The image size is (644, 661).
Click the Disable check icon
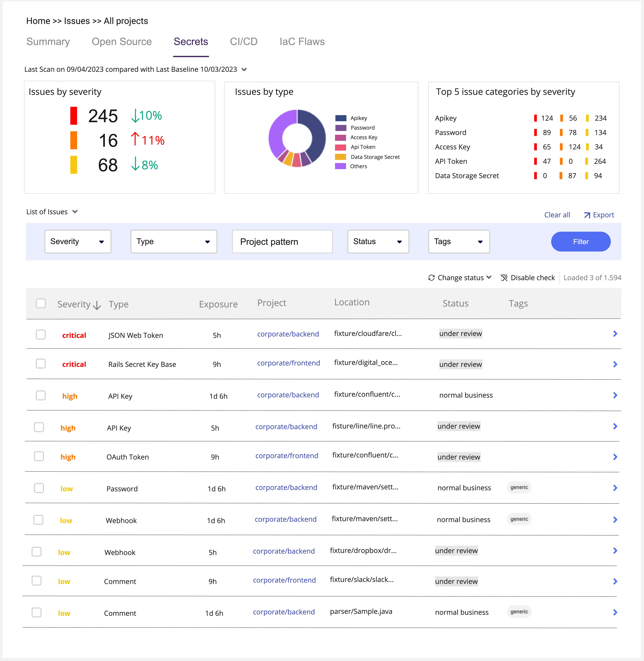504,278
